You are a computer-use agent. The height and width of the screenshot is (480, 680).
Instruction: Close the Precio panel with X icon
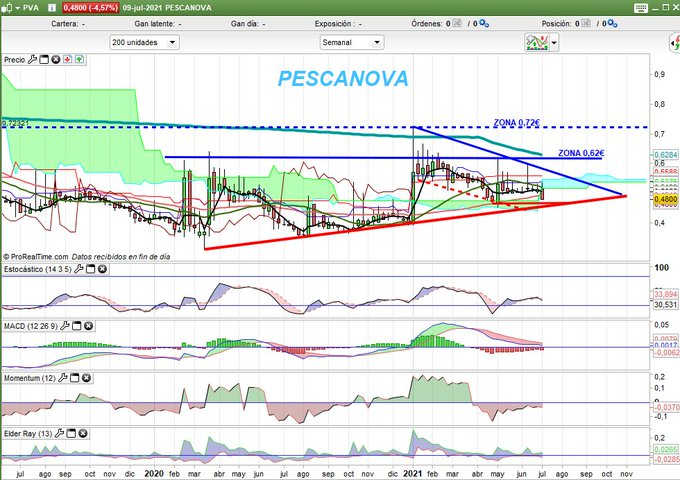56,59
